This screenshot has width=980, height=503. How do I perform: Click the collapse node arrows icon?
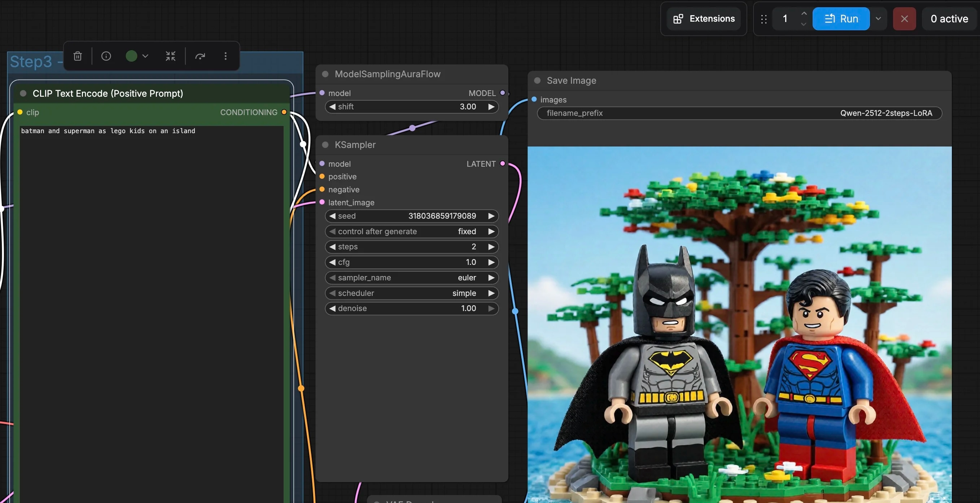click(x=170, y=56)
